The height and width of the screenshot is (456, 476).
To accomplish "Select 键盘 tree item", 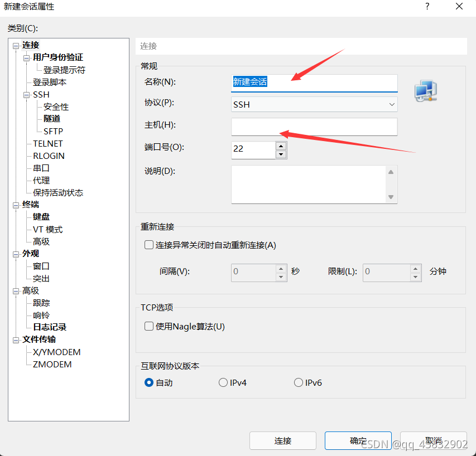I will [x=41, y=217].
